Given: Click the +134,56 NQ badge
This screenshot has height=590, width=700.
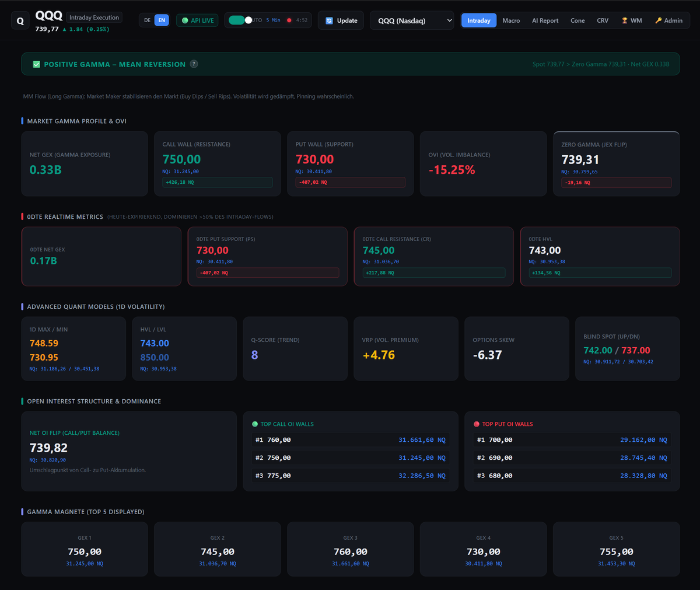Looking at the screenshot, I should (600, 273).
